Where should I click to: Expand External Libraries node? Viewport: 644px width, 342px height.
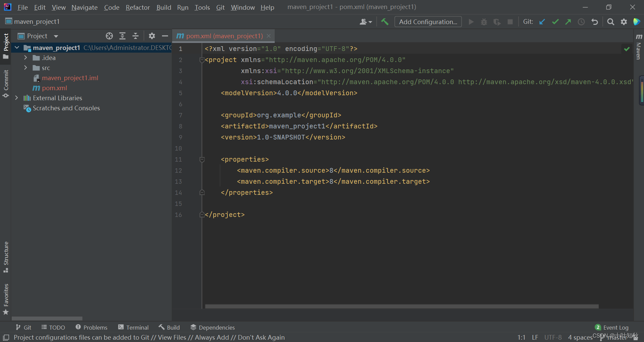click(16, 98)
